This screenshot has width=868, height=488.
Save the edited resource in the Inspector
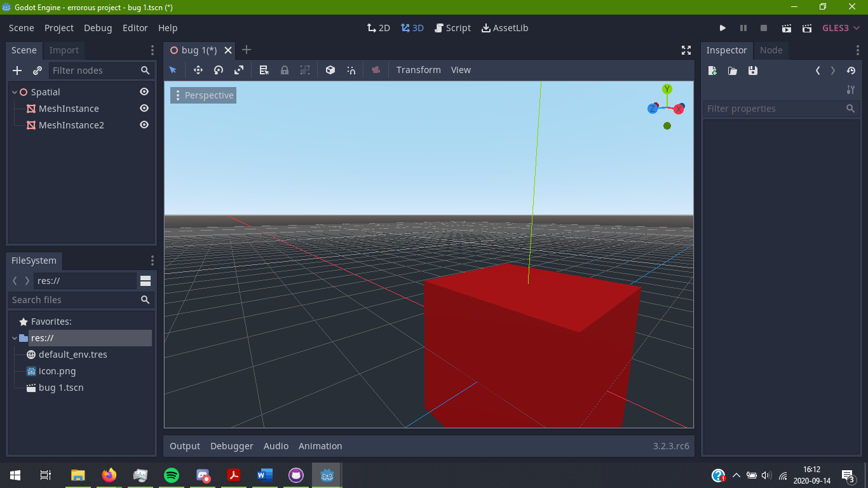coord(753,71)
